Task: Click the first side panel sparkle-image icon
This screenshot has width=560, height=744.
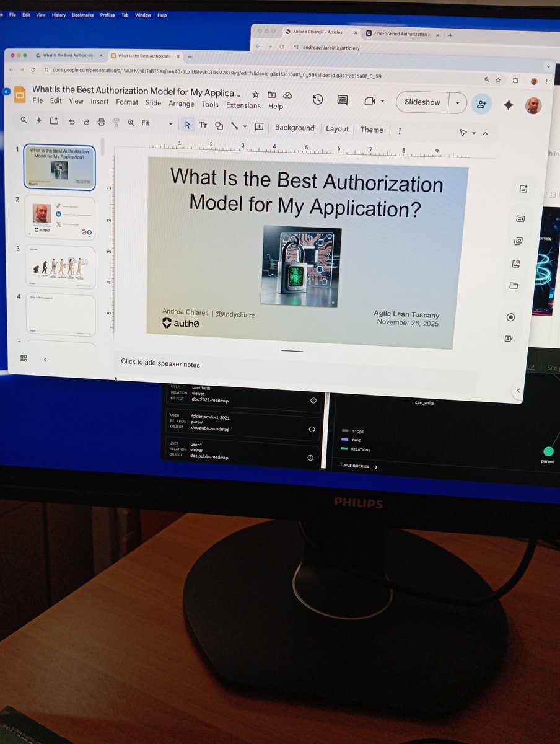Action: click(x=523, y=189)
